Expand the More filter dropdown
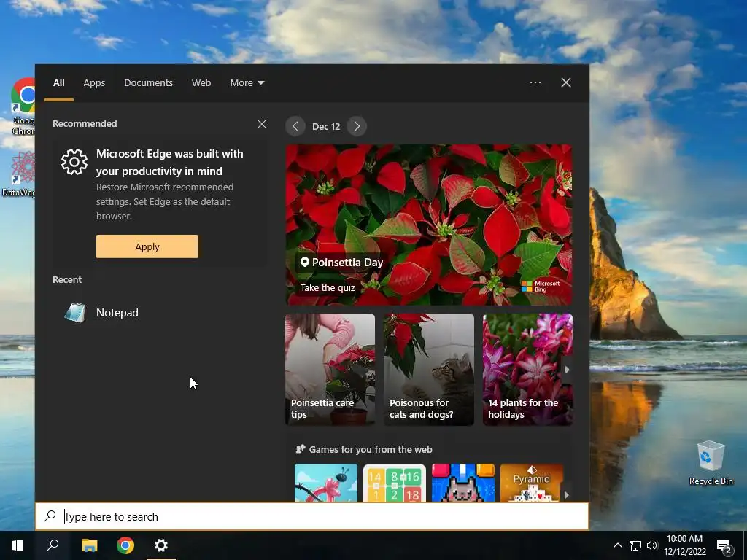Viewport: 747px width, 560px height. (x=247, y=83)
